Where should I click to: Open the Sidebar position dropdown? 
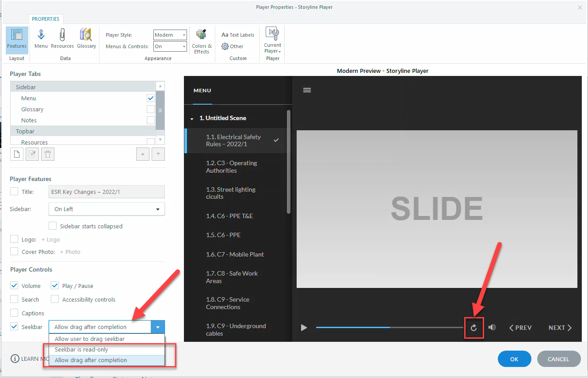[107, 209]
